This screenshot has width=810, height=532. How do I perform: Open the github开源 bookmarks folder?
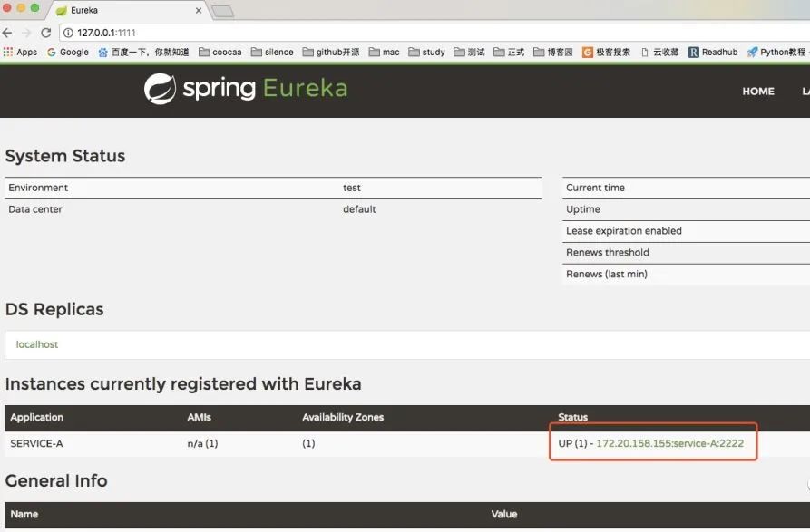[331, 53]
